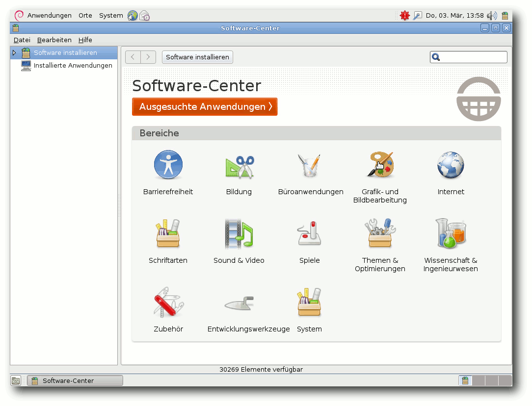
Task: Open the System panel menu
Action: pyautogui.click(x=111, y=16)
